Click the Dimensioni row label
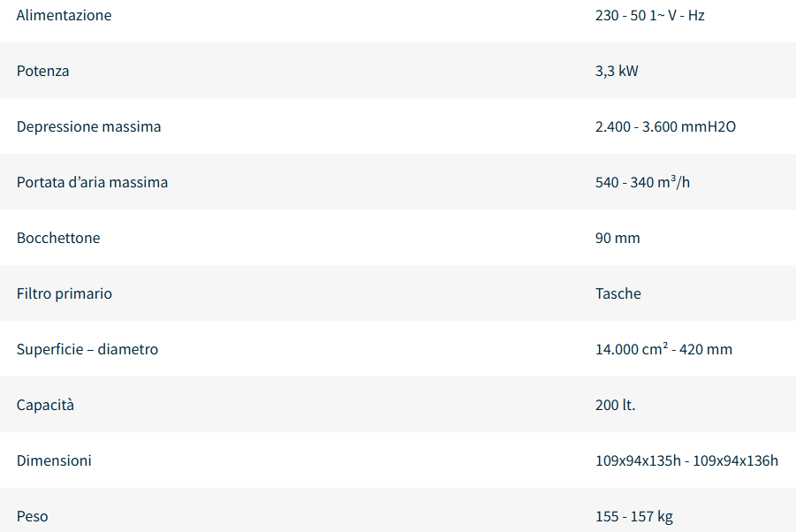 tap(54, 461)
